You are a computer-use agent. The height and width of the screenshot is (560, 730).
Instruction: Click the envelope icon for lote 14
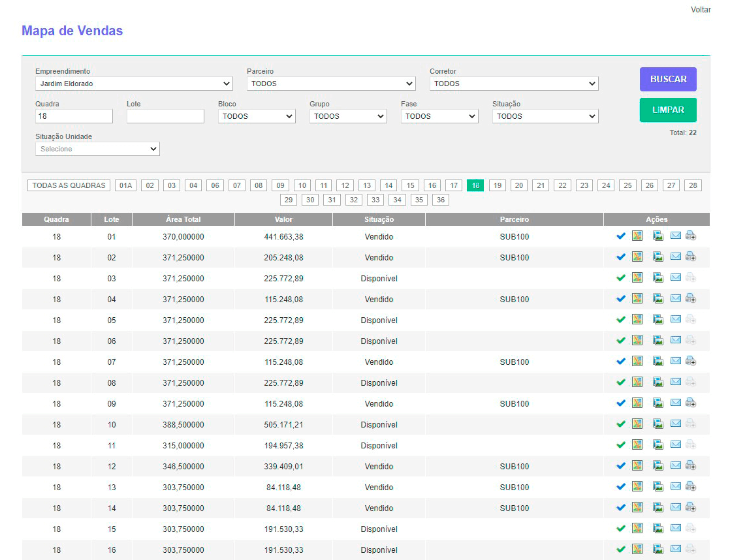click(676, 508)
